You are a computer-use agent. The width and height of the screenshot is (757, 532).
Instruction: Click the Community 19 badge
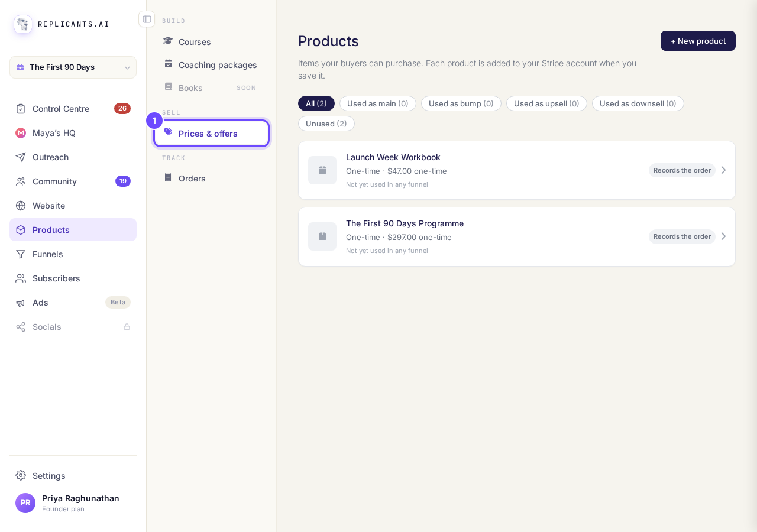pos(123,181)
